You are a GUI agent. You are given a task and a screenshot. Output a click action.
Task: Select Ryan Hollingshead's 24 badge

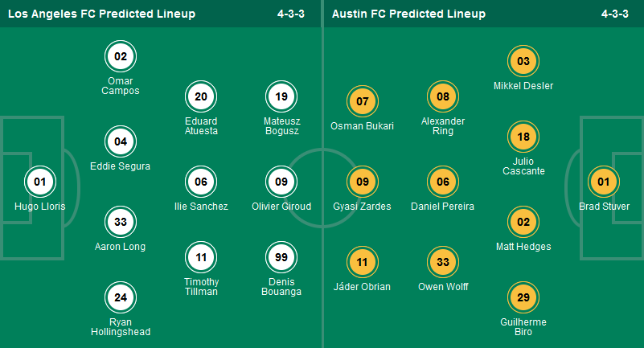[121, 297]
